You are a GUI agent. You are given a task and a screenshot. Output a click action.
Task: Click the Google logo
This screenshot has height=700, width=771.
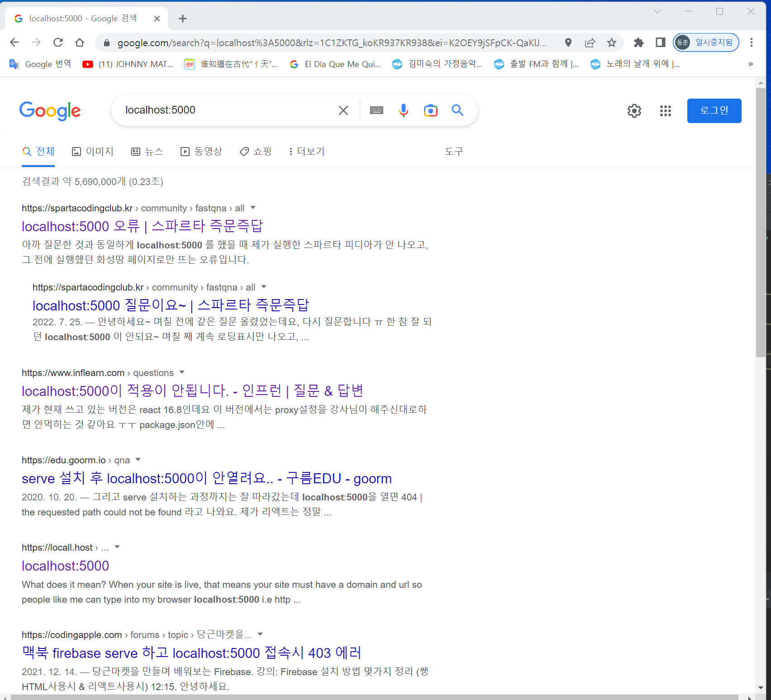pyautogui.click(x=50, y=111)
